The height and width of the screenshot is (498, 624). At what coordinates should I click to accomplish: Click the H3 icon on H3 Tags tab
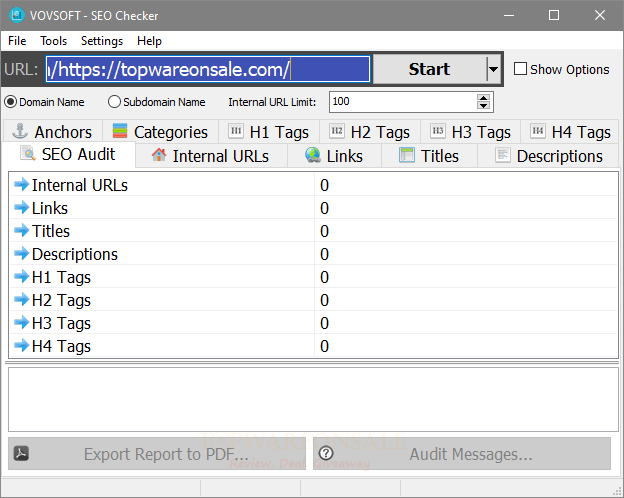(x=438, y=131)
